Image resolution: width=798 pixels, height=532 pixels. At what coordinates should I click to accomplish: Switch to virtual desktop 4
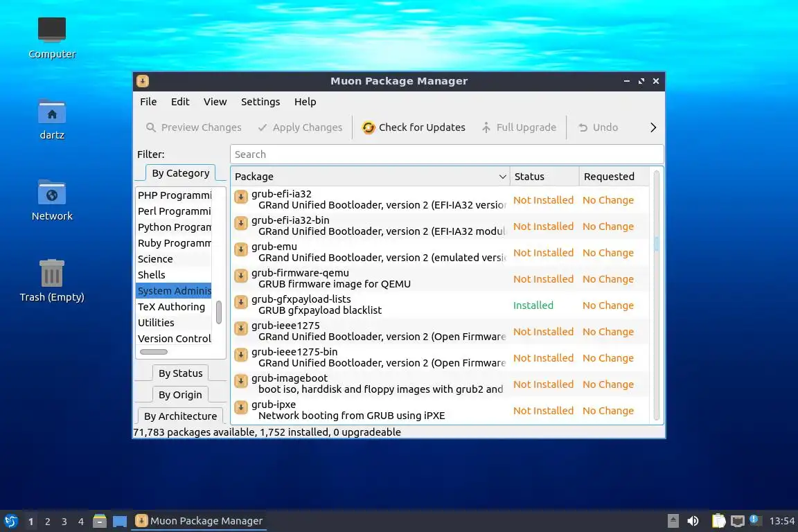point(81,522)
